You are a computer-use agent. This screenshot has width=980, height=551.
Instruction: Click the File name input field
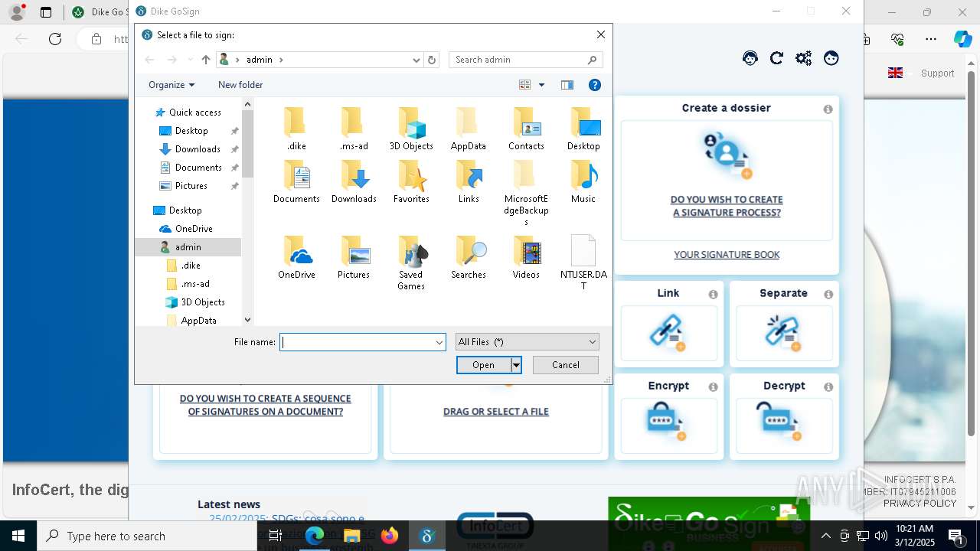[x=357, y=342]
